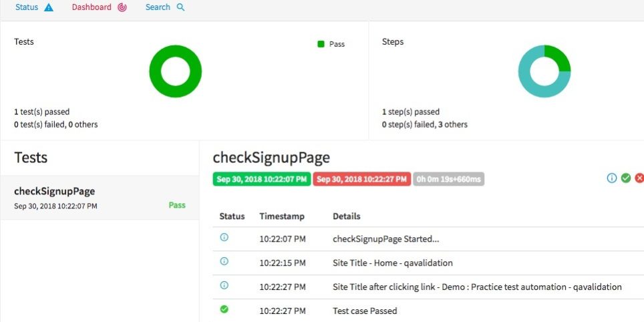
Task: Click the pink Dashboard gauge icon
Action: coord(122,7)
